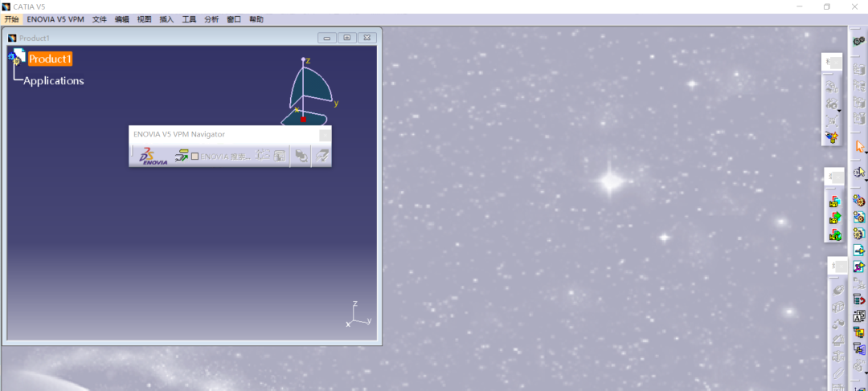Click the red compass manipulation square
This screenshot has width=868, height=391.
point(303,120)
